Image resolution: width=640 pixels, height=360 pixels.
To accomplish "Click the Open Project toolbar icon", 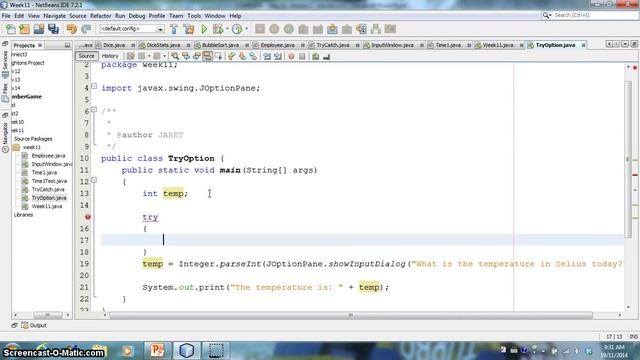I will pyautogui.click(x=39, y=29).
